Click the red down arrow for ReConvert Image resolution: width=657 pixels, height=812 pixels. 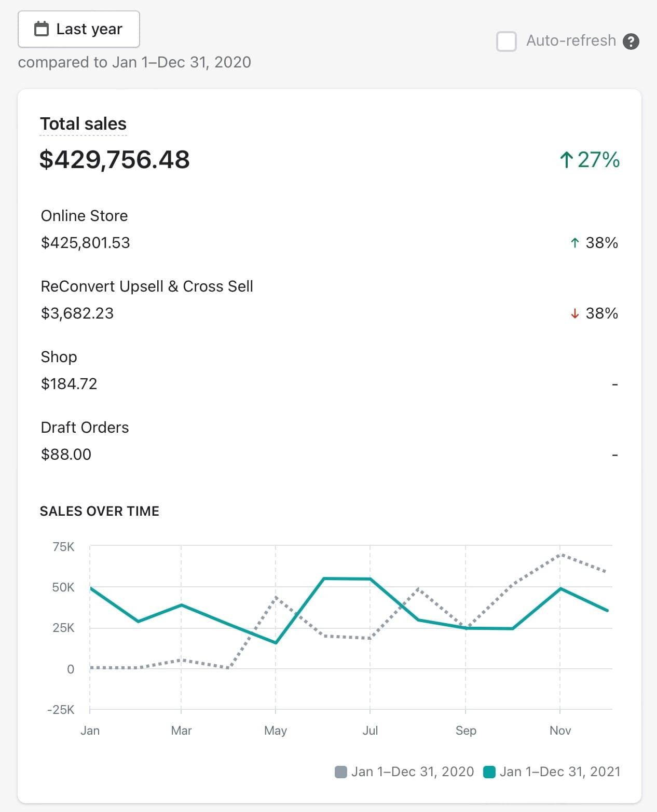[x=574, y=313]
